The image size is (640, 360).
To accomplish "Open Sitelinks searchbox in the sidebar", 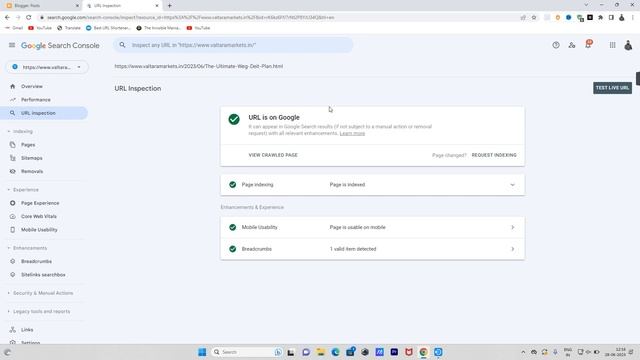I will [x=44, y=275].
